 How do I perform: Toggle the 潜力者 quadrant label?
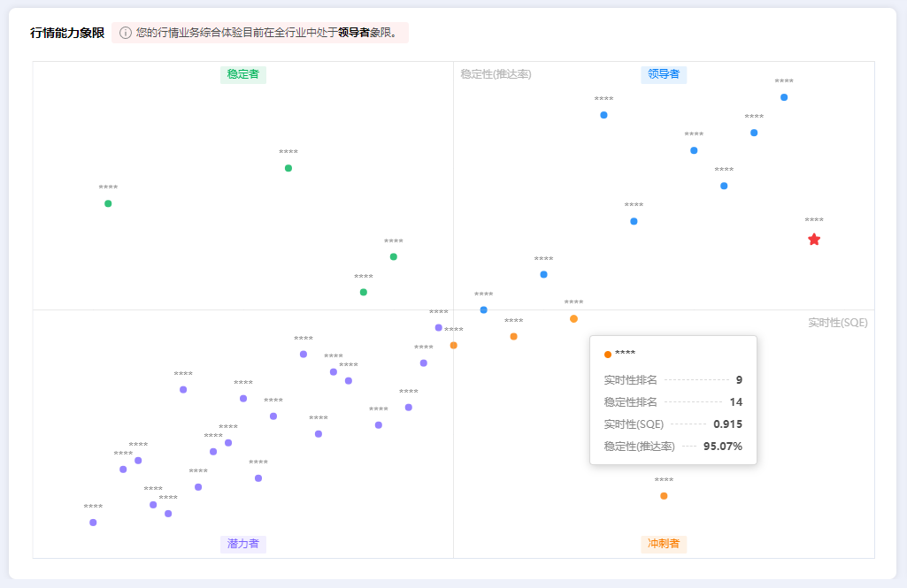coord(243,544)
